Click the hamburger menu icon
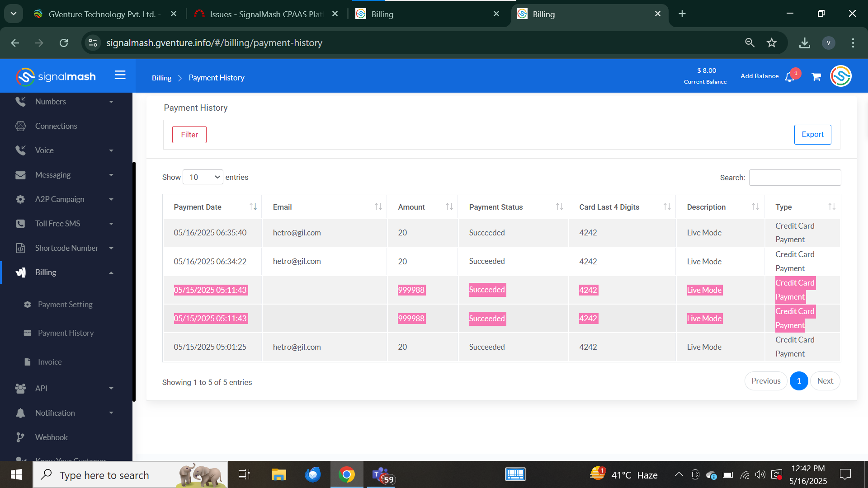The height and width of the screenshot is (488, 868). (120, 75)
